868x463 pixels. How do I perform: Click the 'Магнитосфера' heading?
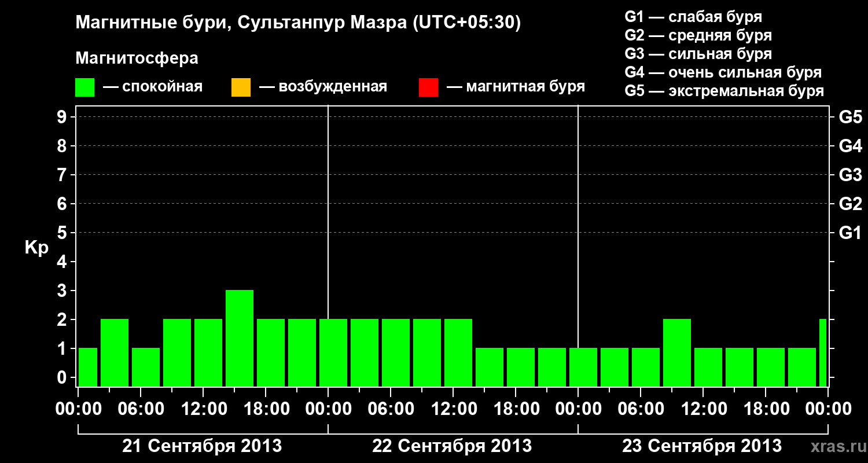137,58
